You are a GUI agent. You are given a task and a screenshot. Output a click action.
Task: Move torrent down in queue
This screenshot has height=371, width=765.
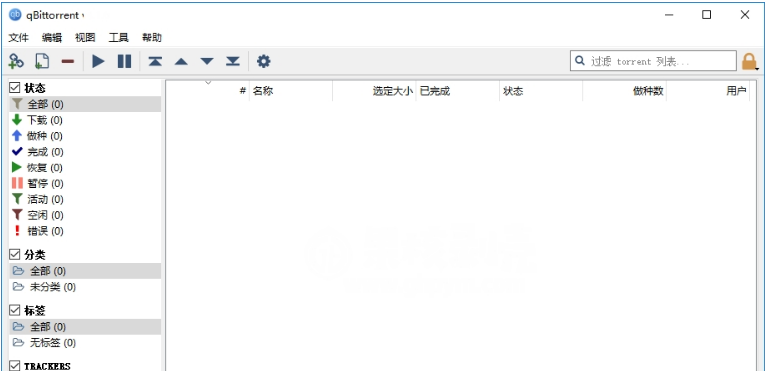207,62
